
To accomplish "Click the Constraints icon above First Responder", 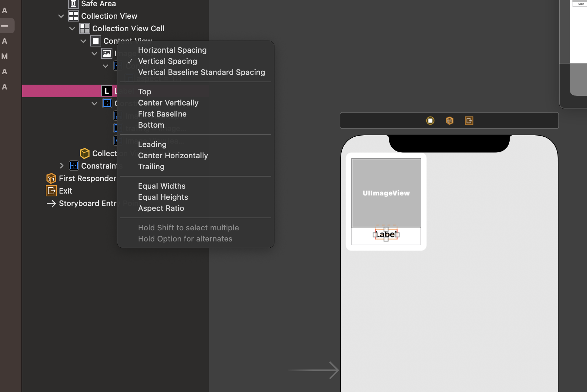I will 74,166.
